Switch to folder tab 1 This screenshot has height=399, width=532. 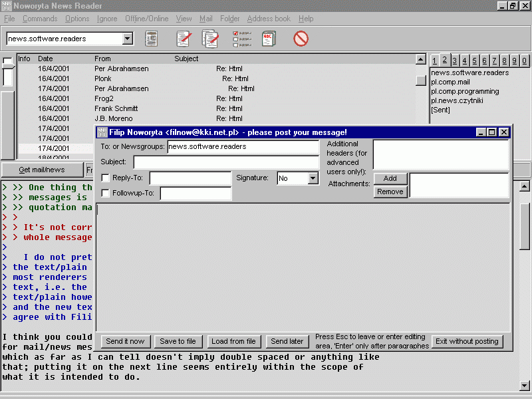(434, 61)
